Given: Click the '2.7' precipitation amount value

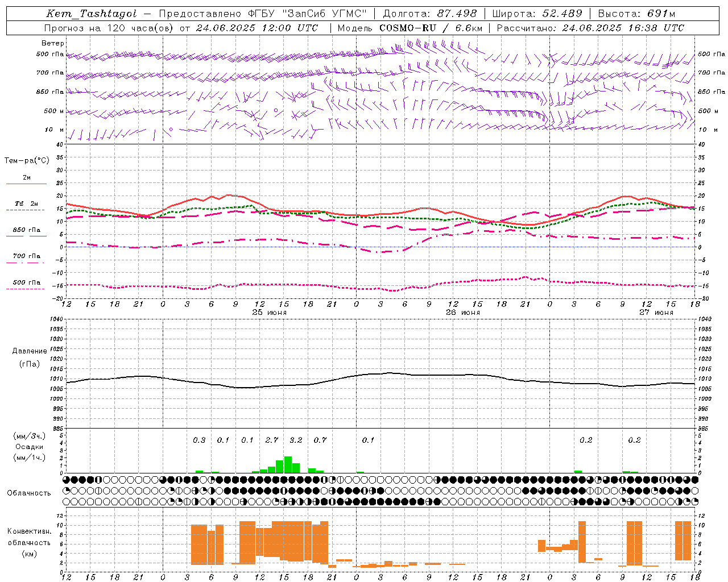Looking at the screenshot, I should click(272, 440).
